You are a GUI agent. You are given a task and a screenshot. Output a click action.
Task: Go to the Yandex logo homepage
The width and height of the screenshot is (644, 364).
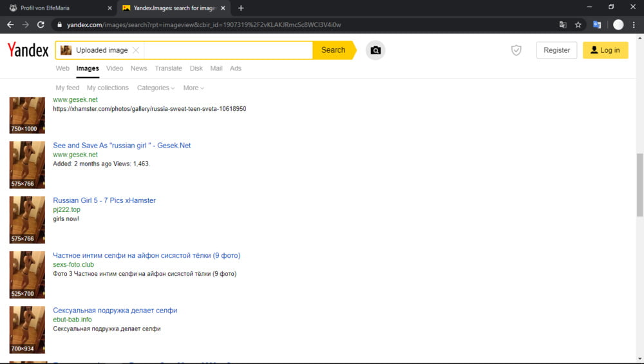tap(28, 50)
